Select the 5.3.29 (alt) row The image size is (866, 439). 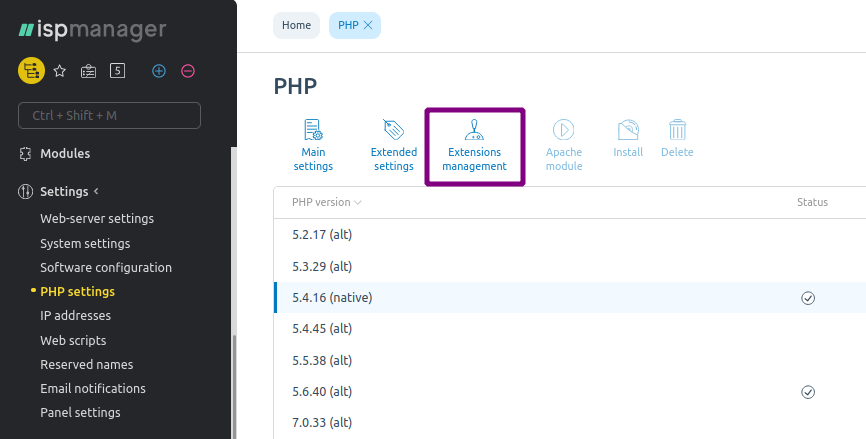tap(569, 267)
